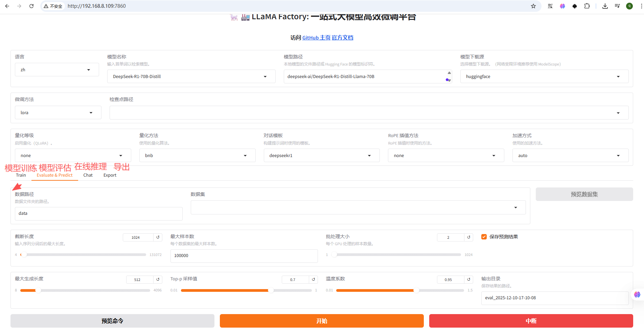This screenshot has width=644, height=332.
Task: Open the green profile avatar
Action: [x=629, y=6]
